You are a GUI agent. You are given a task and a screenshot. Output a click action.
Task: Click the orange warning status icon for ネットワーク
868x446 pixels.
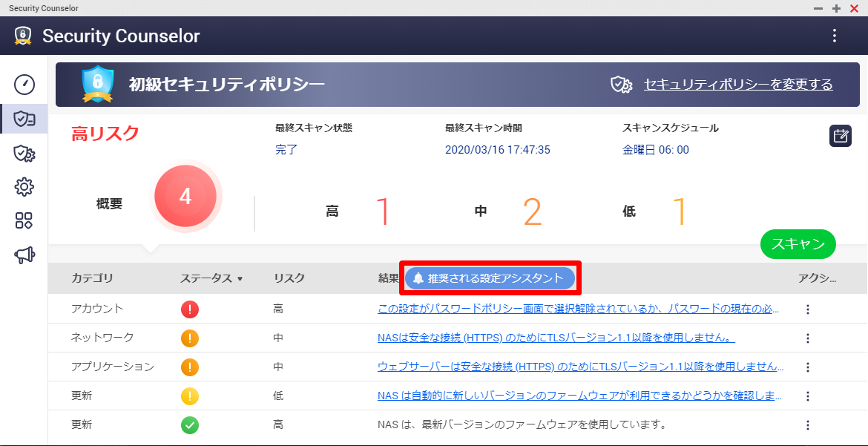tap(189, 338)
